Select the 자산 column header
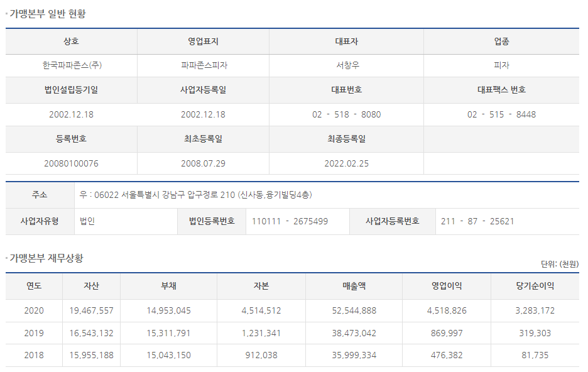588x372 pixels. coord(92,286)
